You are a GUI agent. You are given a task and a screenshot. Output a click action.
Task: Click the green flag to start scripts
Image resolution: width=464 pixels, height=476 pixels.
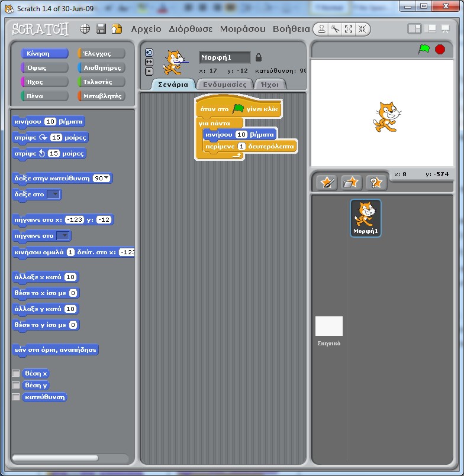point(424,49)
